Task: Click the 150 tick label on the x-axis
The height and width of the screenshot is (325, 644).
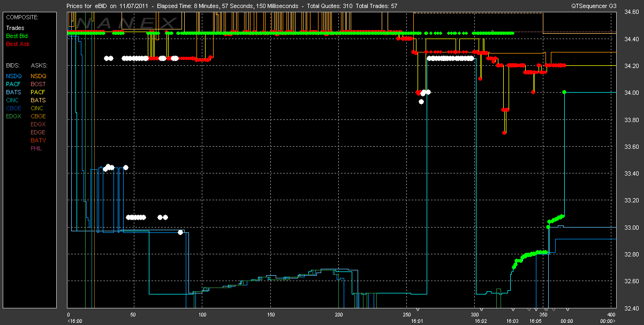Action: (x=270, y=315)
